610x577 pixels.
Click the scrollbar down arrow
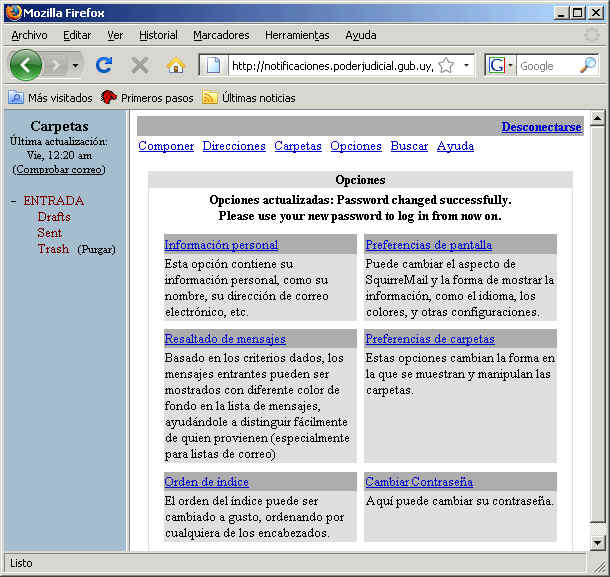pyautogui.click(x=597, y=542)
